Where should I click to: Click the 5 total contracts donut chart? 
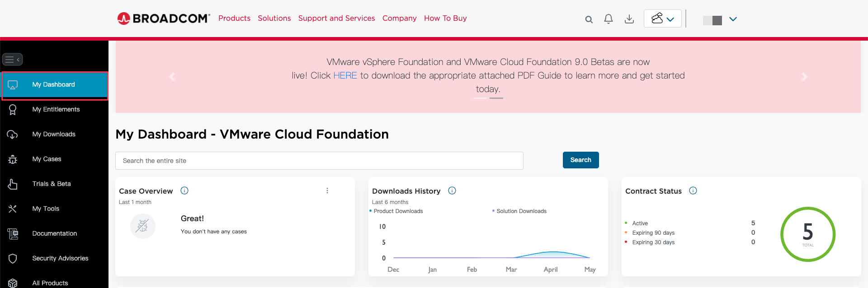808,234
